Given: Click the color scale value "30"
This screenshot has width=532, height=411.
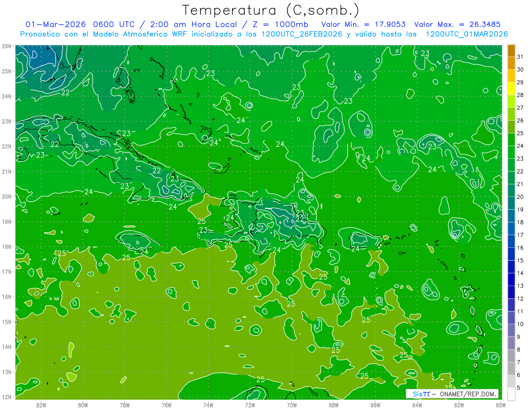Looking at the screenshot, I should (520, 69).
